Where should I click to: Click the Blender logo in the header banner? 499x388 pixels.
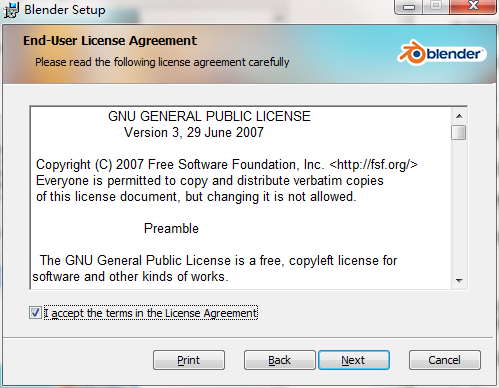click(442, 53)
